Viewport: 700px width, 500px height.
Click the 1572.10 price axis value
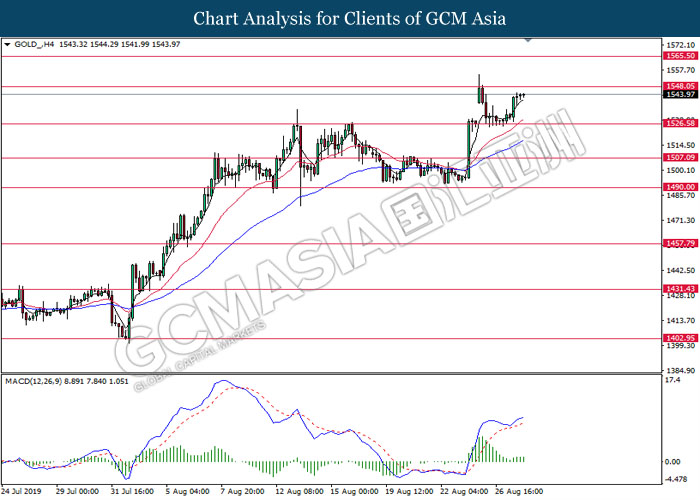[x=680, y=45]
